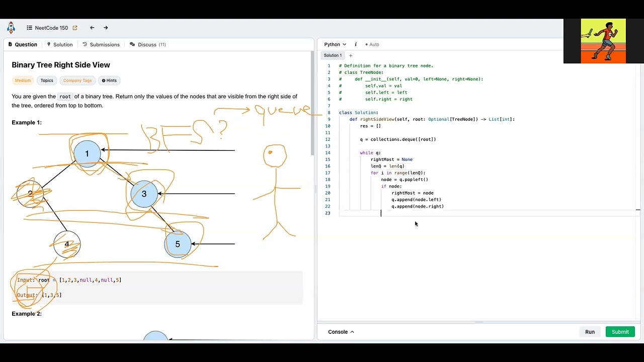The height and width of the screenshot is (362, 644).
Task: Switch to the Solution tab
Action: (59, 45)
